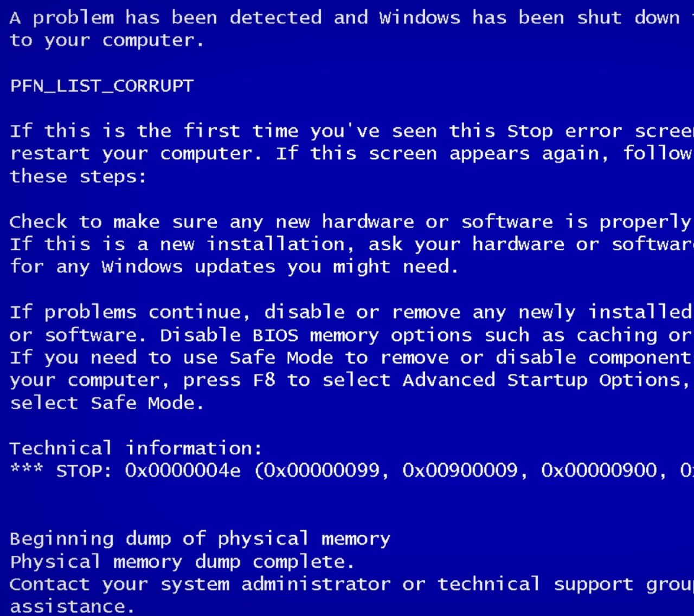
Task: Click the "Beginning dump of physical memory" line
Action: coord(200,539)
